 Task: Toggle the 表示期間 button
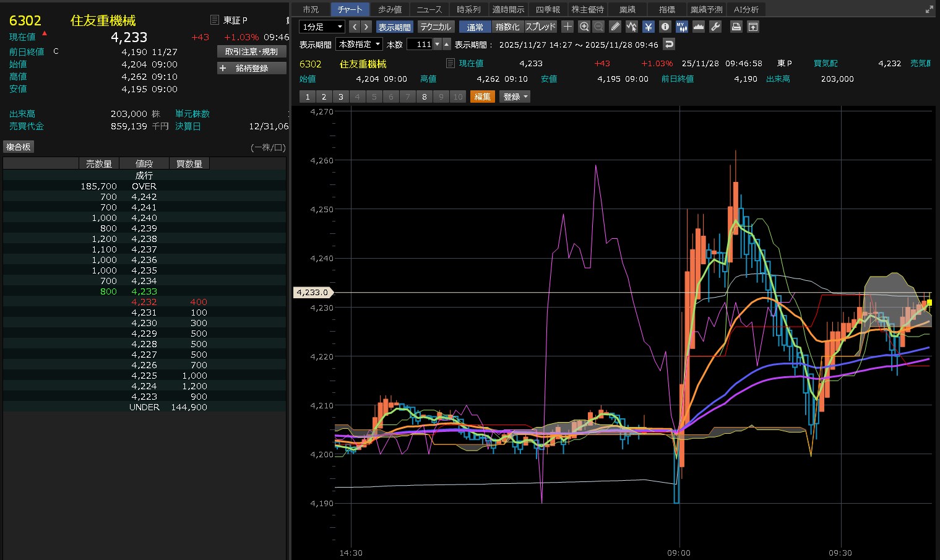pyautogui.click(x=394, y=27)
